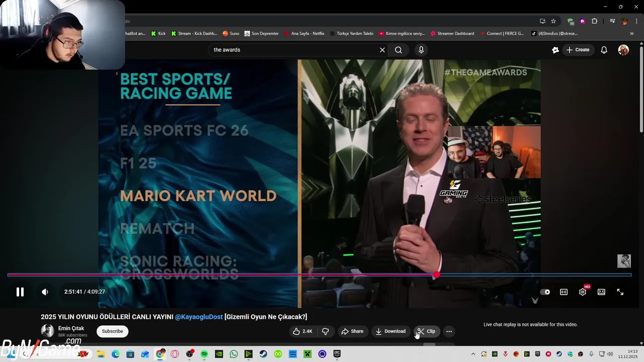Open Chrome media controls

click(612, 21)
